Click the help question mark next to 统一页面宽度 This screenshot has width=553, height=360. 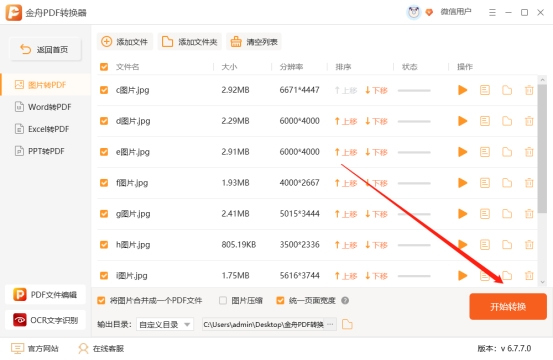345,301
